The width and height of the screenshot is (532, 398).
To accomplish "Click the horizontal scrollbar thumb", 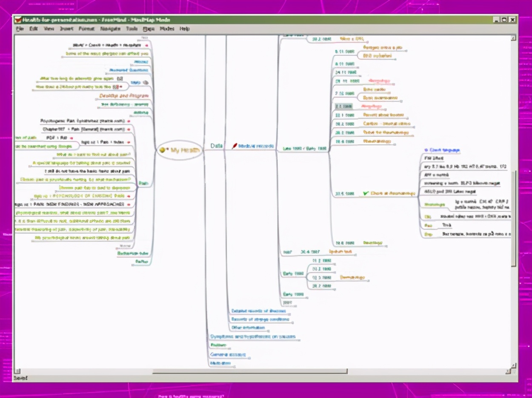I will click(x=249, y=371).
